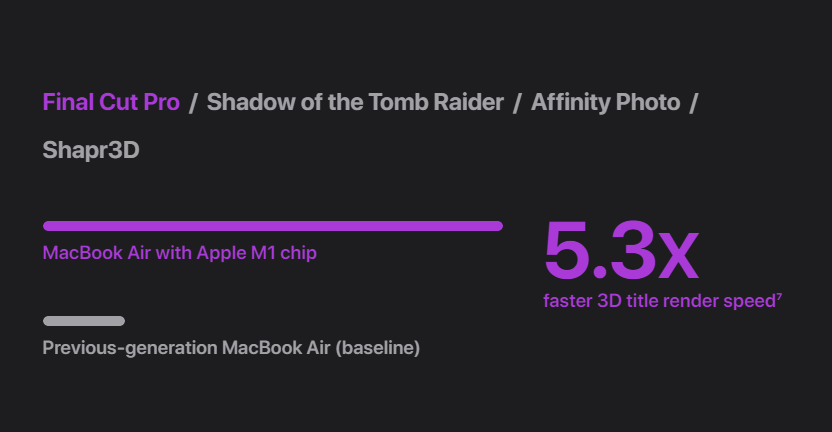Click the slash before Affinity Photo
This screenshot has width=832, height=432.
(x=517, y=102)
